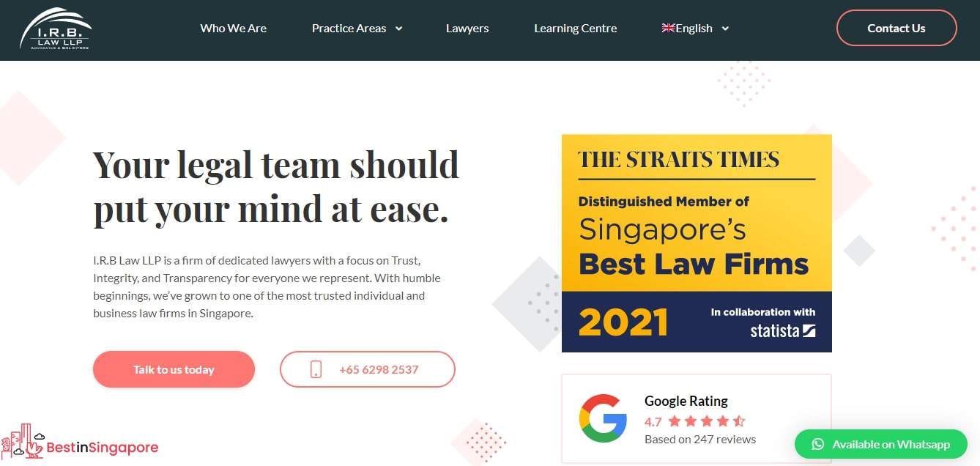Go to Who We Are page

point(234,29)
